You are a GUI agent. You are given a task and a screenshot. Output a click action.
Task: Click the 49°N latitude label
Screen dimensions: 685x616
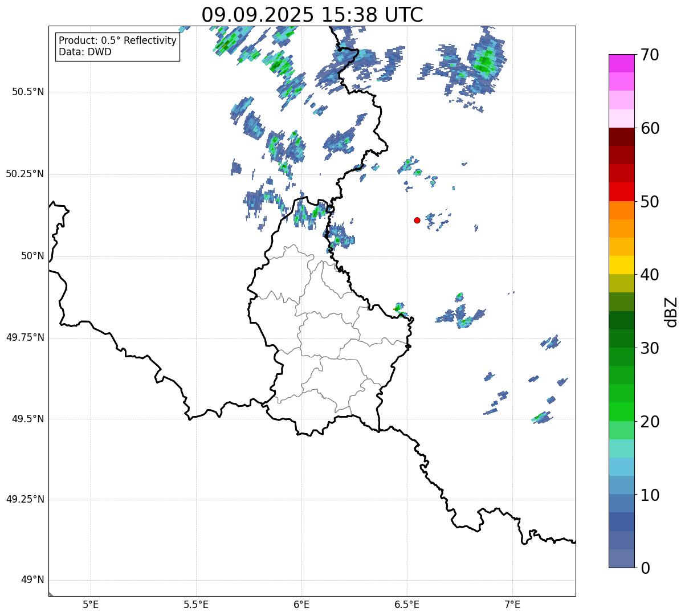32,580
